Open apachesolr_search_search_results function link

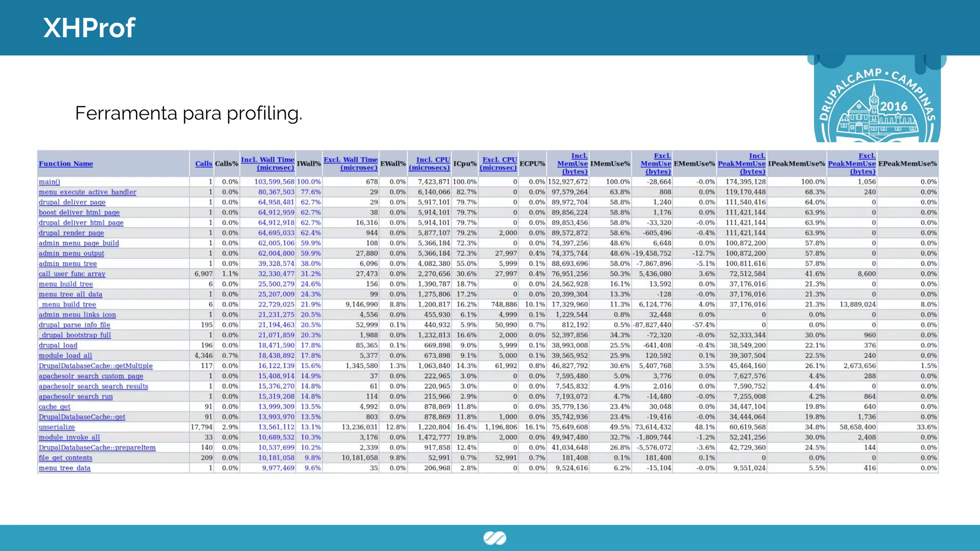click(93, 386)
